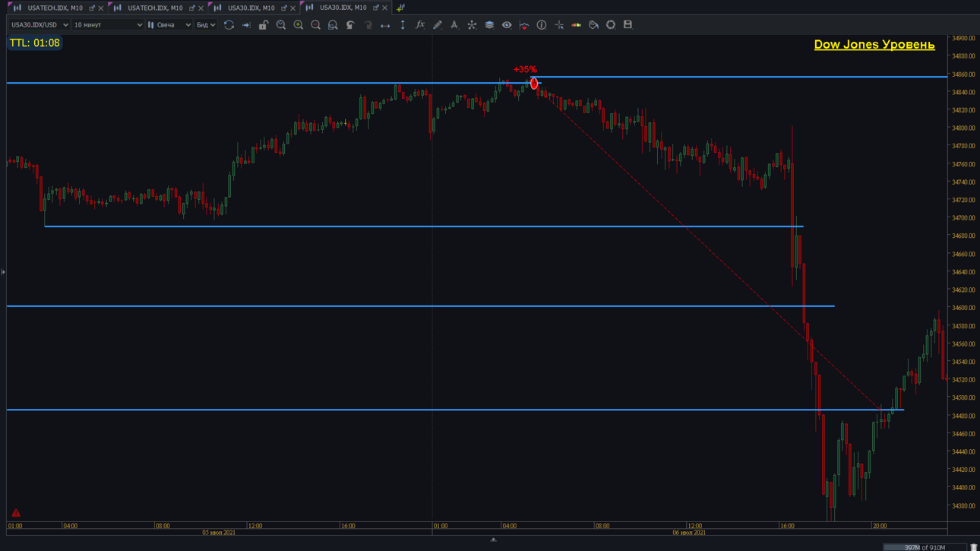Screen dimensions: 980x551
Task: Add a new chart tab
Action: tap(400, 8)
